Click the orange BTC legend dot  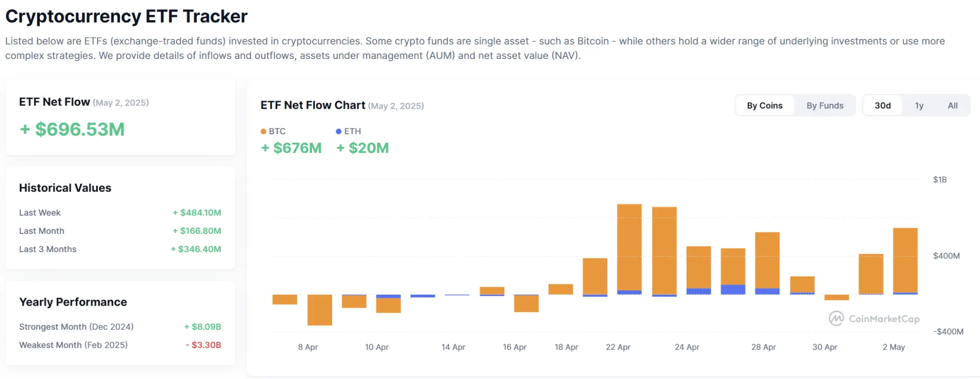[263, 131]
